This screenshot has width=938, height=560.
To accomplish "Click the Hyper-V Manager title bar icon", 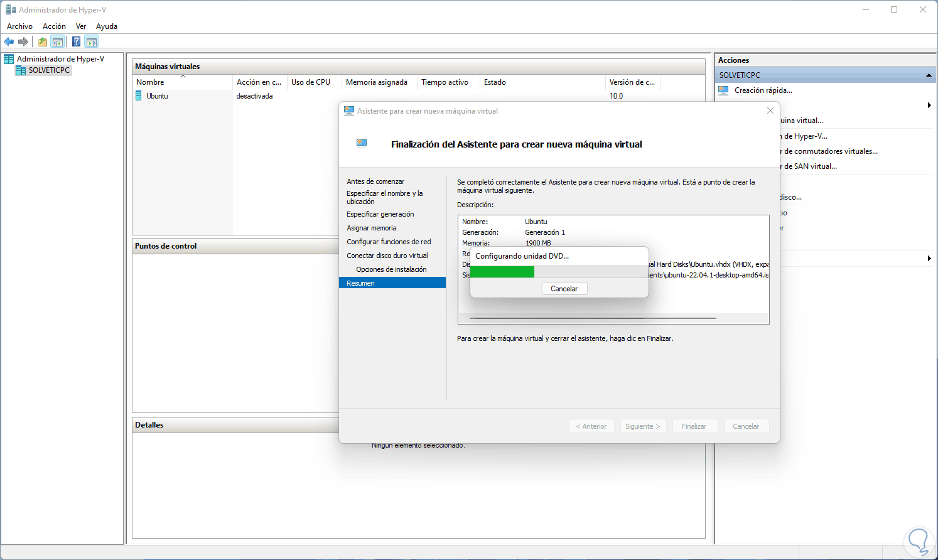I will point(11,9).
